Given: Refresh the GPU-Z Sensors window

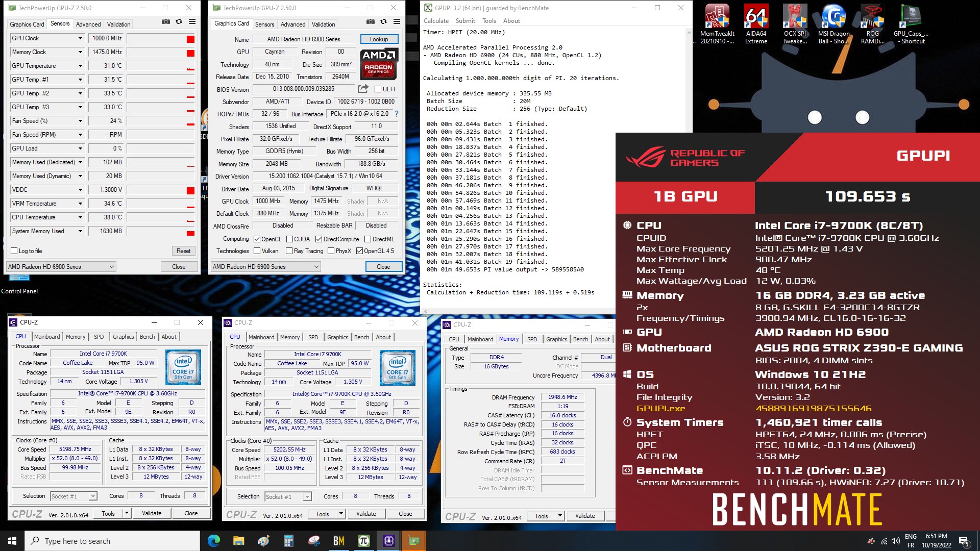Looking at the screenshot, I should pos(179,22).
